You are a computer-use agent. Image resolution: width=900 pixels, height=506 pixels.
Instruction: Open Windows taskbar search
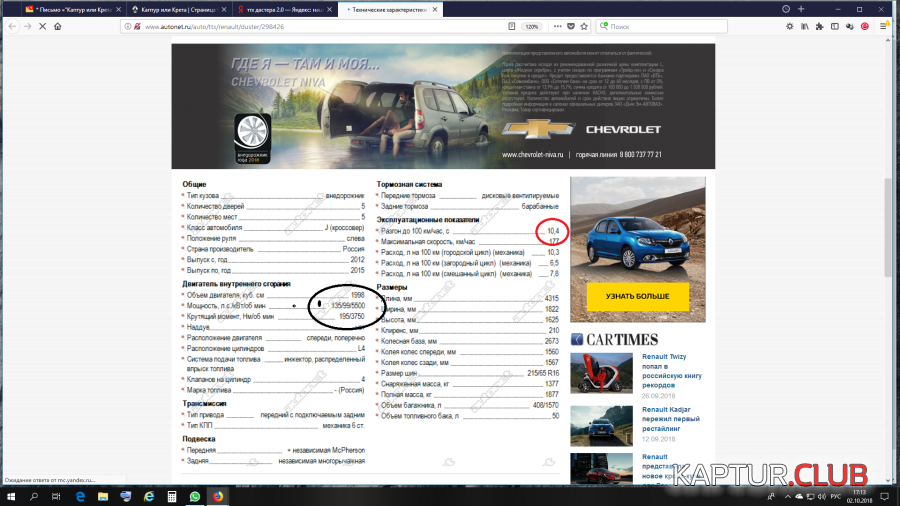(x=33, y=496)
